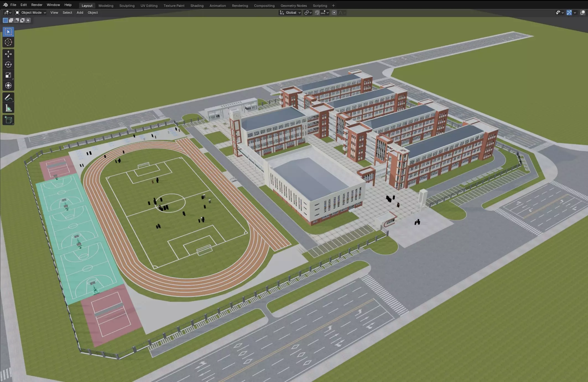Open the viewport Add menu
The image size is (588, 382).
point(80,12)
